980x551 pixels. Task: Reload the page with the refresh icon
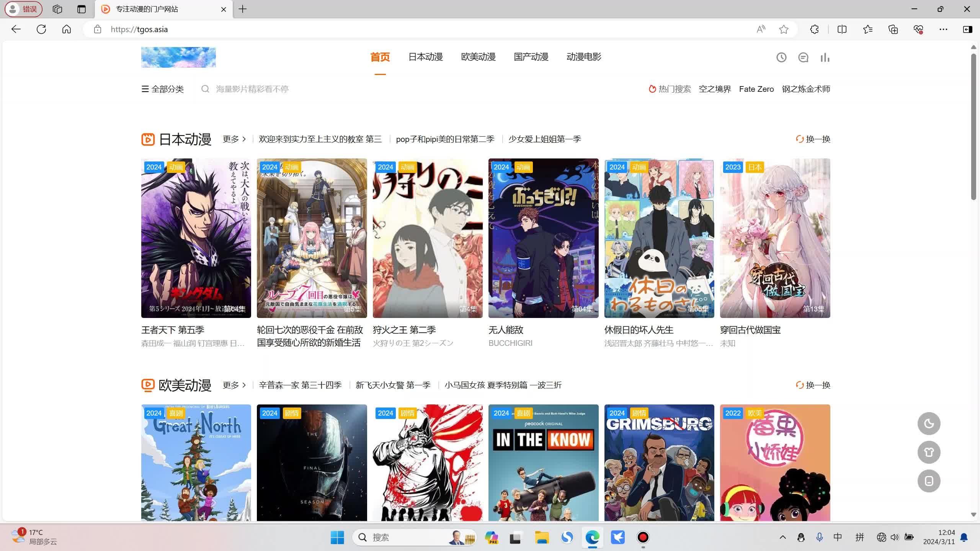coord(41,29)
